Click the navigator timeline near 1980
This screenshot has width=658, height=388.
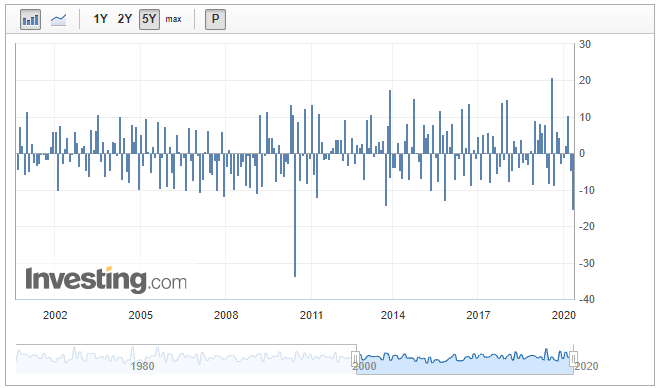tap(142, 366)
